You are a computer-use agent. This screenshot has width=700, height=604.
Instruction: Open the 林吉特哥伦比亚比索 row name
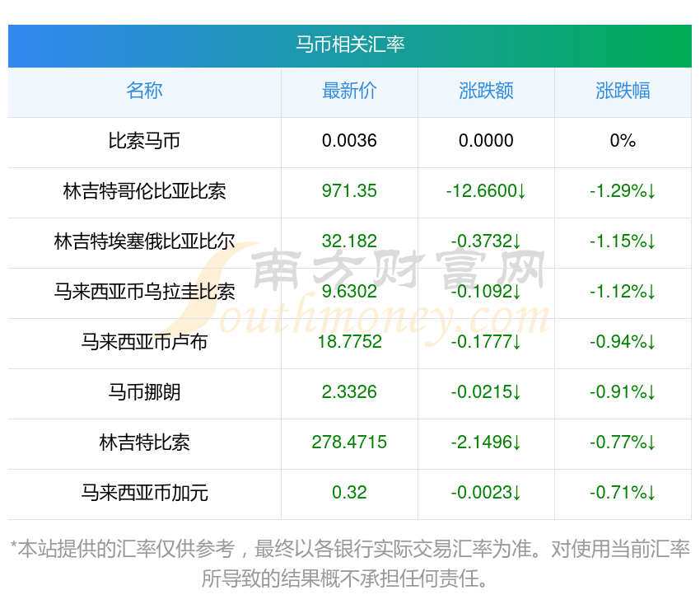pyautogui.click(x=144, y=191)
